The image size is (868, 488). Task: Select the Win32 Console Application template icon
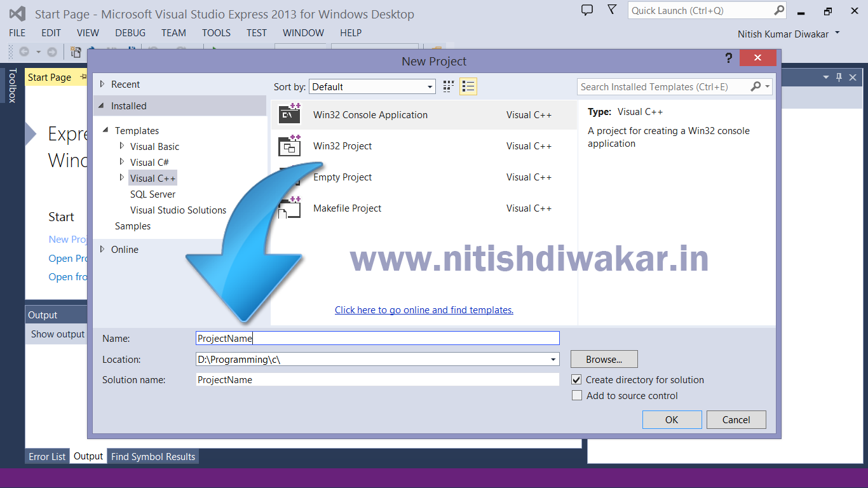[290, 114]
